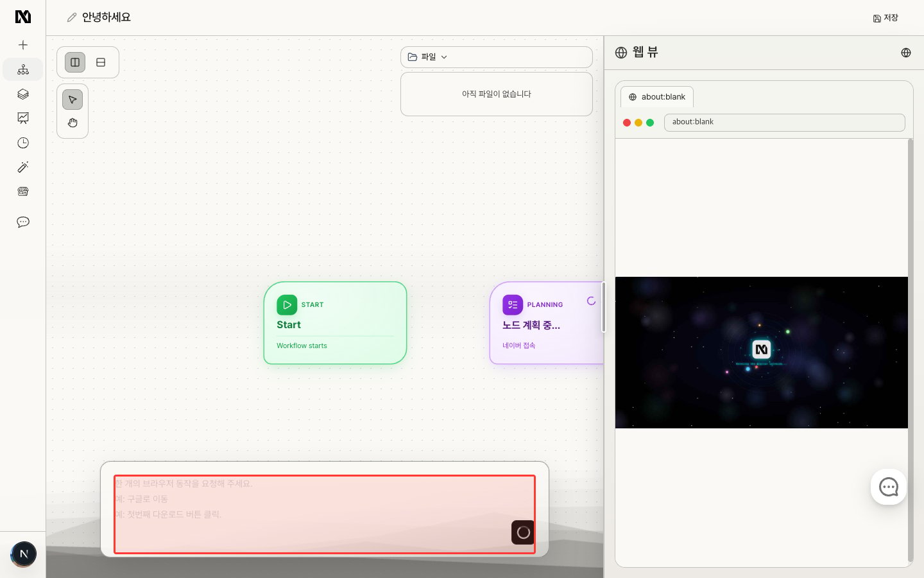The width and height of the screenshot is (924, 578).
Task: Click the Workflow starts text
Action: (302, 346)
